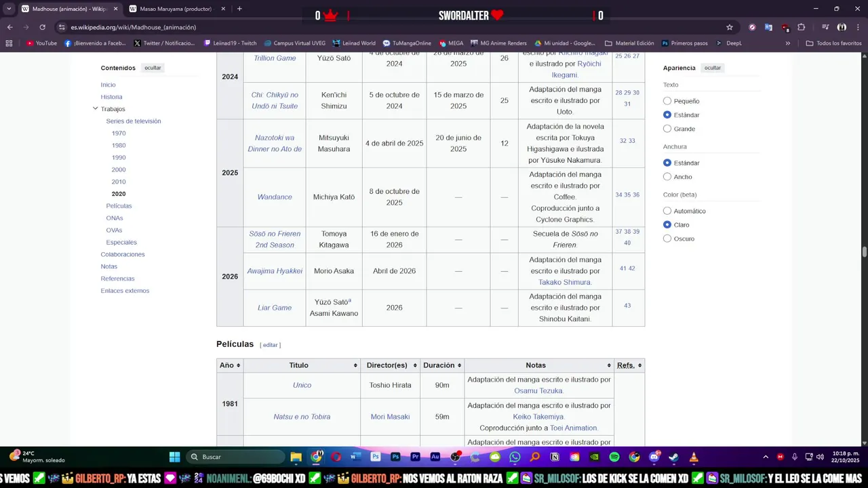Open the MEGA bookmark
868x488 pixels.
[451, 43]
